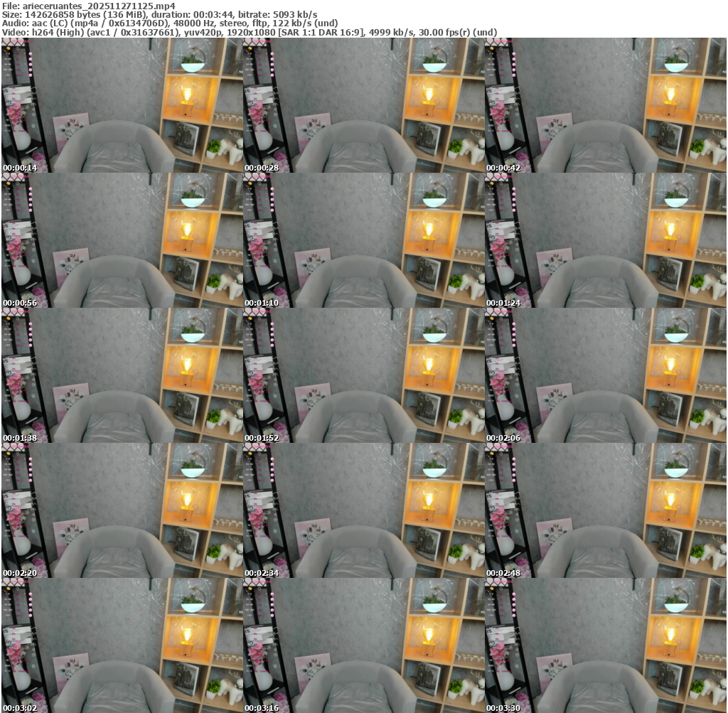Click the file name 'arieceruantes_202511271125.mp4' text
Image resolution: width=728 pixels, height=713 pixels.
pyautogui.click(x=99, y=6)
